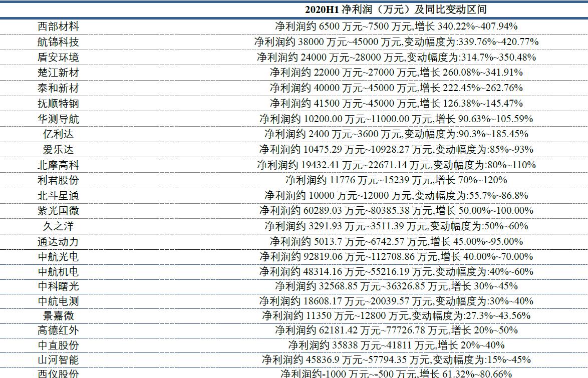Click profit cell with 增长 90.63%~105.59%

pyautogui.click(x=396, y=119)
